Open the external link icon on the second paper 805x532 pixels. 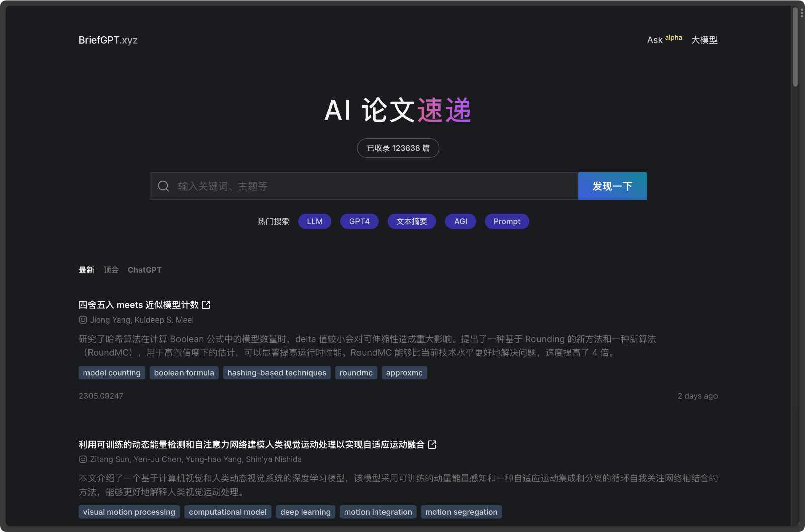(432, 444)
